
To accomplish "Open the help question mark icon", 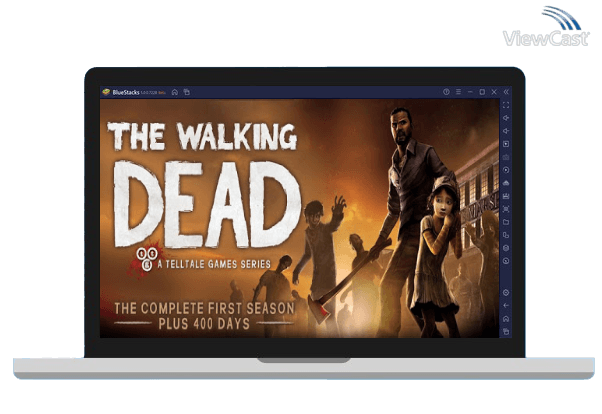I will click(x=446, y=92).
